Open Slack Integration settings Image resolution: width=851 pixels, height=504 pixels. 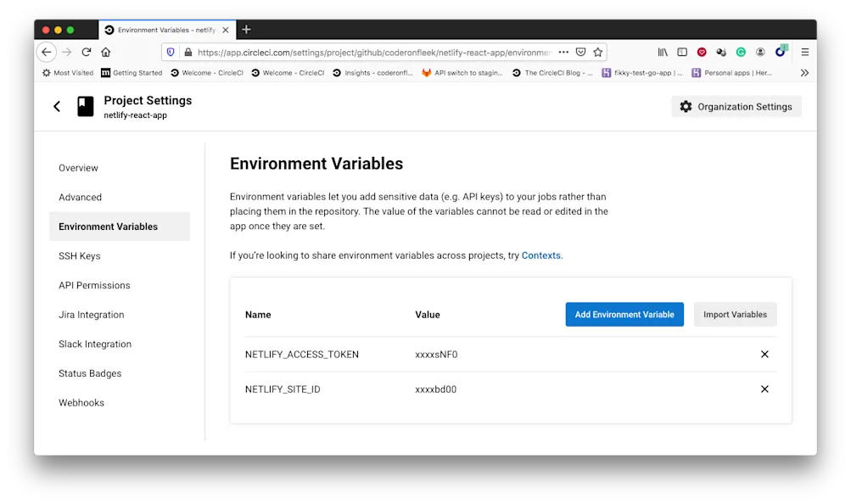click(x=95, y=344)
